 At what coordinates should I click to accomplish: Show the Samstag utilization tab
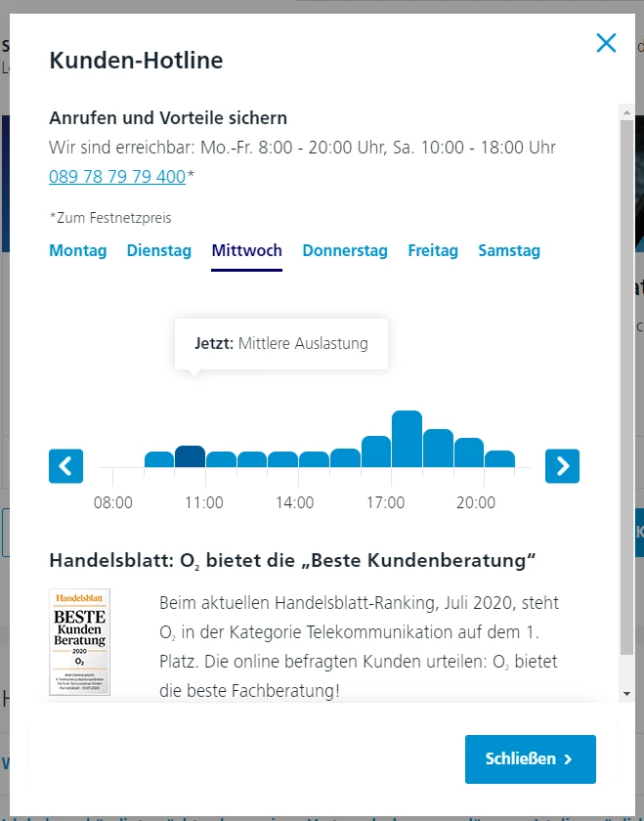tap(509, 251)
